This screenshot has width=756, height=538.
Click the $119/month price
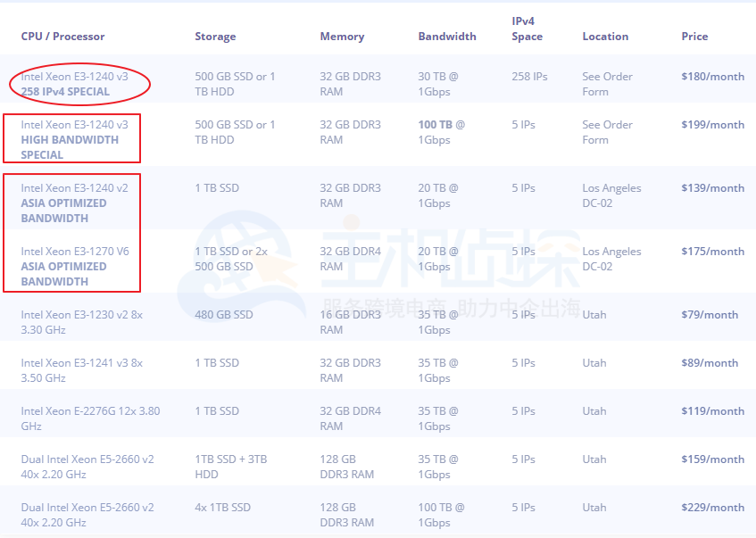pyautogui.click(x=712, y=411)
